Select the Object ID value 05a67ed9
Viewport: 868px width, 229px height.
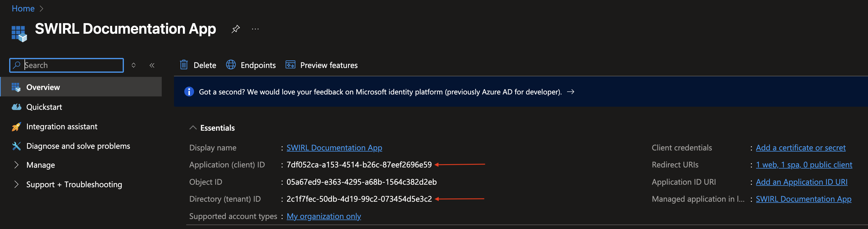tap(362, 182)
